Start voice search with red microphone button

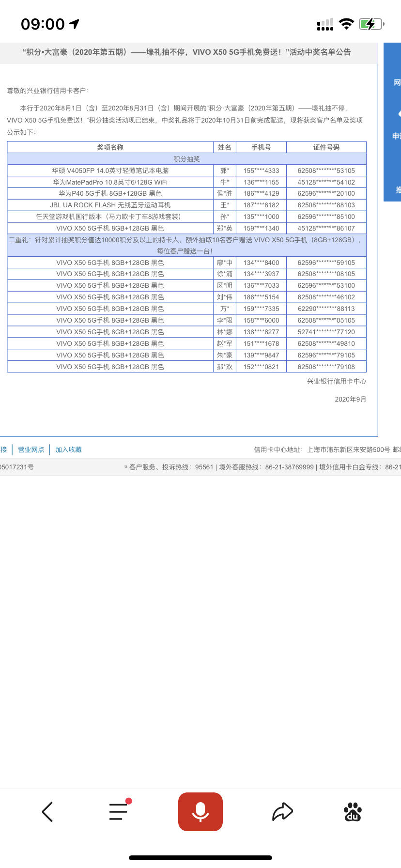pyautogui.click(x=200, y=812)
